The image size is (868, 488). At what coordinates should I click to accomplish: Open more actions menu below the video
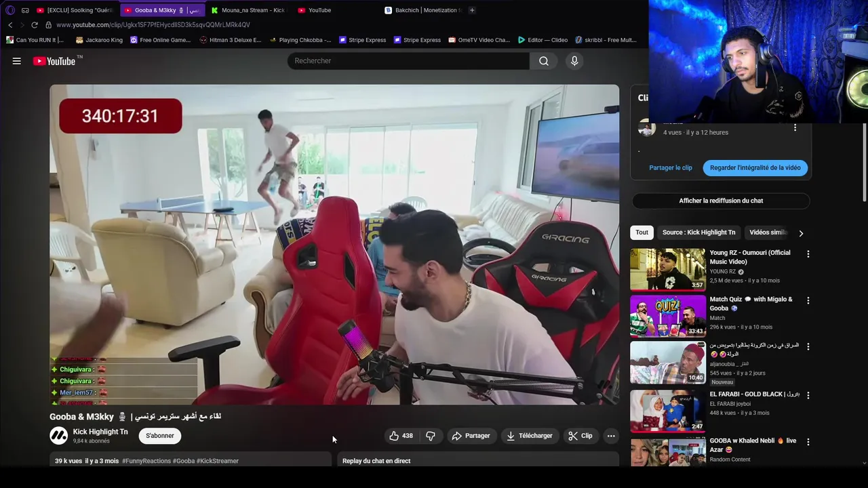click(x=611, y=436)
